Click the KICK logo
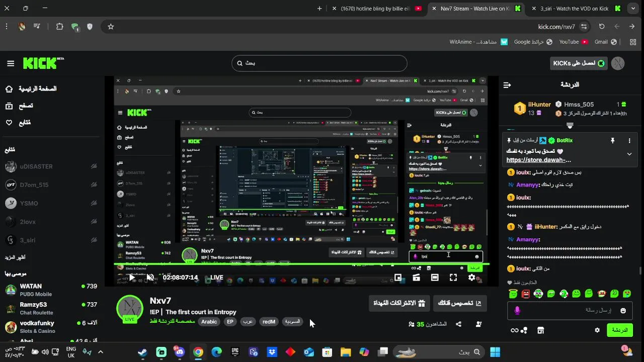This screenshot has width=644, height=362. coord(43,63)
